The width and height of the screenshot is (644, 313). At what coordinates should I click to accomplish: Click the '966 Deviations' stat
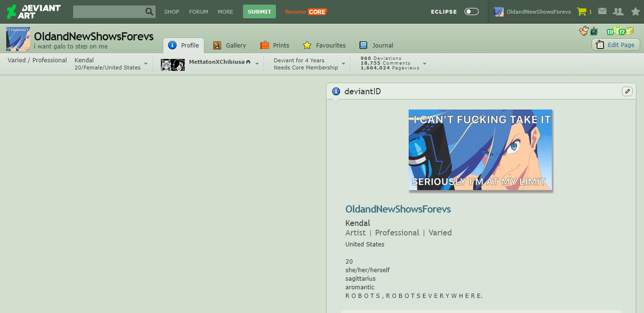(381, 58)
